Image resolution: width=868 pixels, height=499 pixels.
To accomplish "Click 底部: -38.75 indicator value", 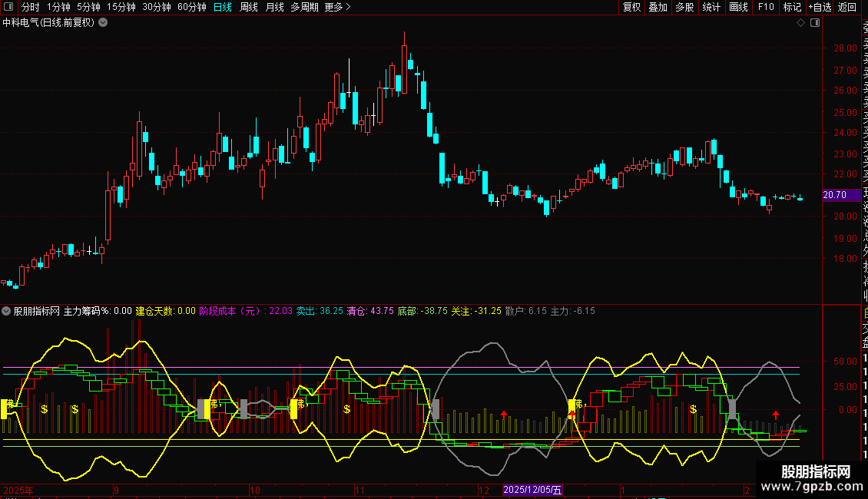I will point(422,311).
